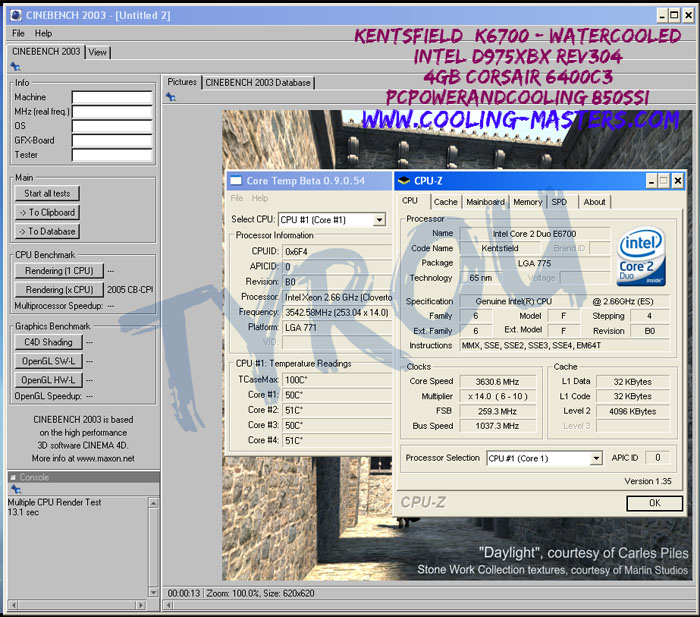The image size is (700, 617).
Task: Click the Code Name "Kentsfield" value
Action: pos(500,248)
